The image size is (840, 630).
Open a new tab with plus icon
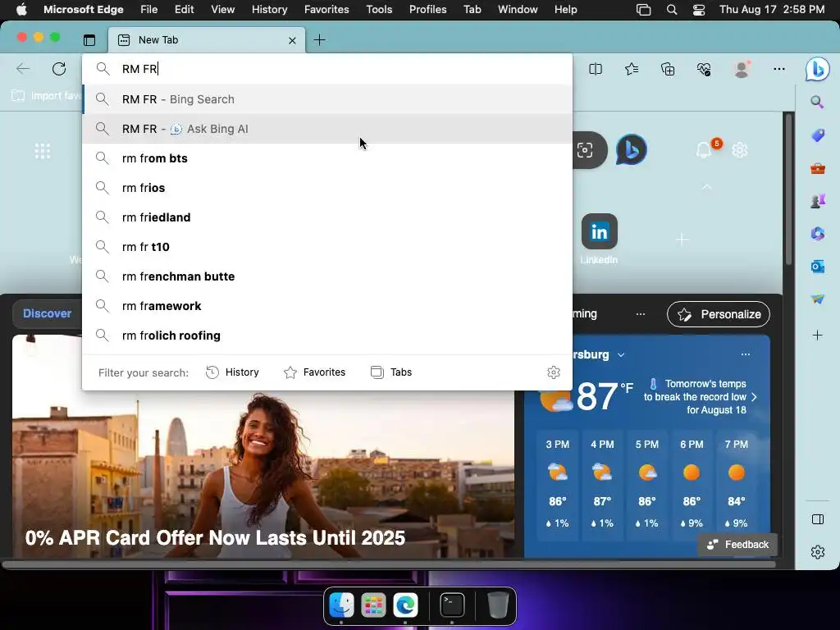[319, 40]
